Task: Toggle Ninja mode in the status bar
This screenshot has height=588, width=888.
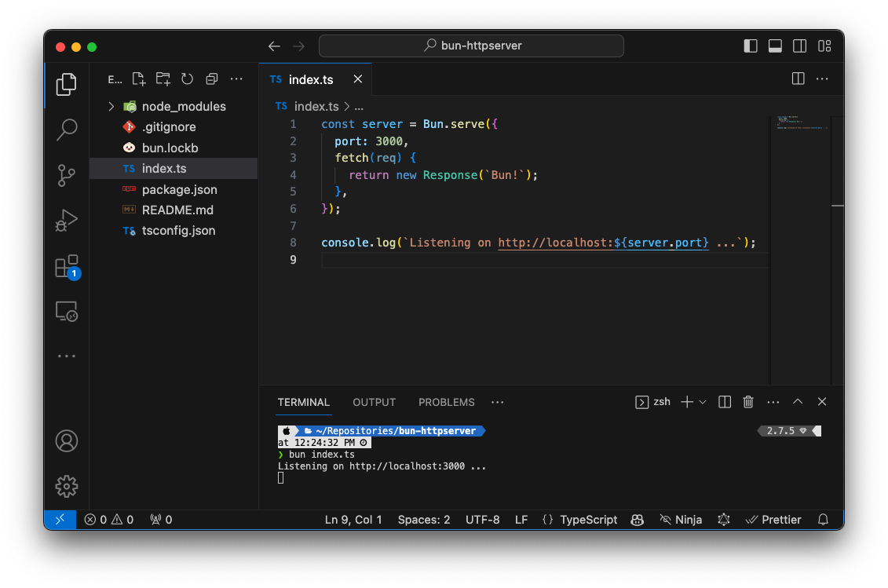Action: point(681,520)
